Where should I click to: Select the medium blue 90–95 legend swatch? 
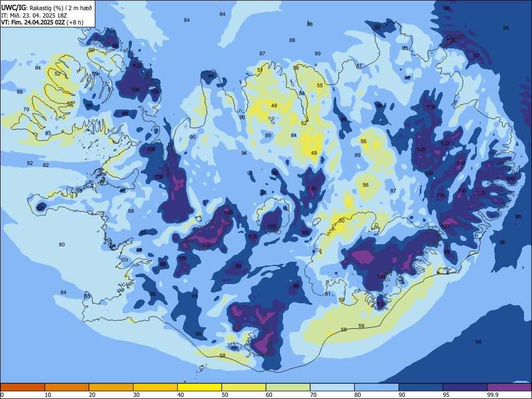[421, 387]
